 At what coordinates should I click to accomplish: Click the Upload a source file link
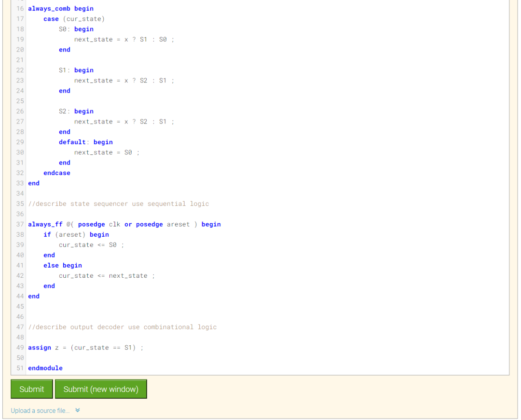[x=40, y=410]
